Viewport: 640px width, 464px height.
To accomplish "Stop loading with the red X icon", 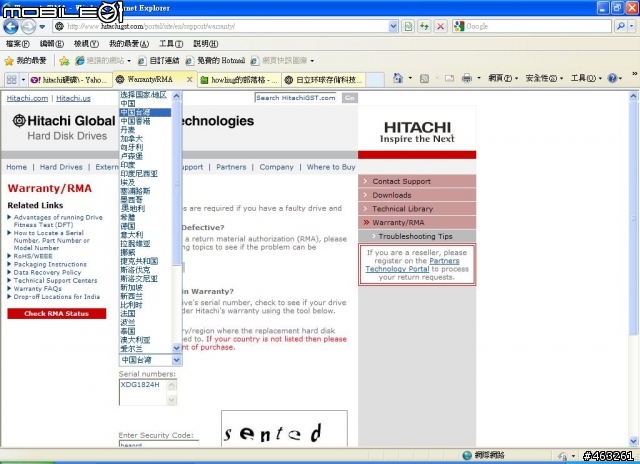I will 440,27.
